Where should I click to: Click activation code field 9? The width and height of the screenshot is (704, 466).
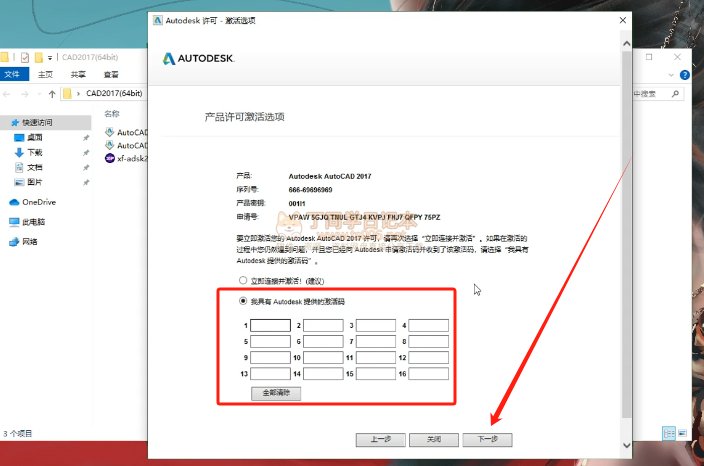coord(270,357)
